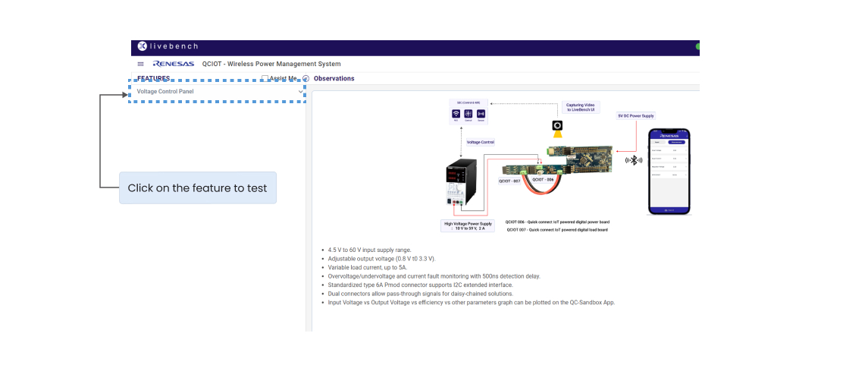Open the hamburger menu beside Renesas logo
This screenshot has width=868, height=381.
tap(140, 65)
